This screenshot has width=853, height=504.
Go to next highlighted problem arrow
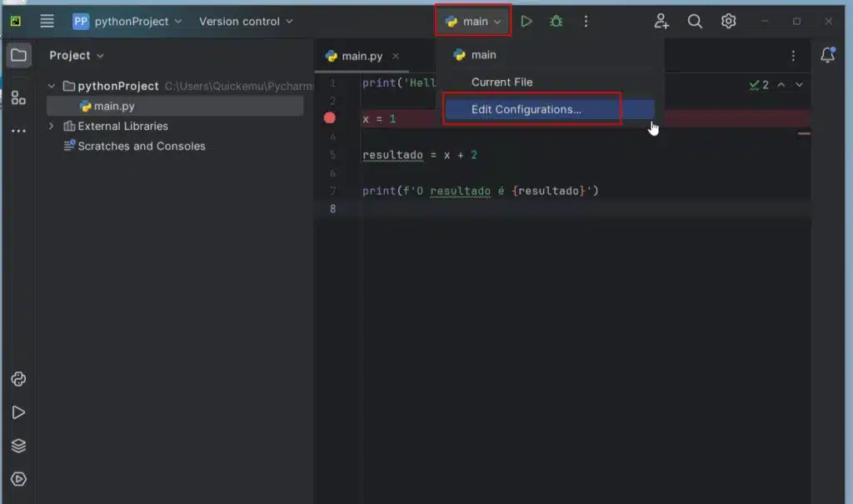[799, 85]
